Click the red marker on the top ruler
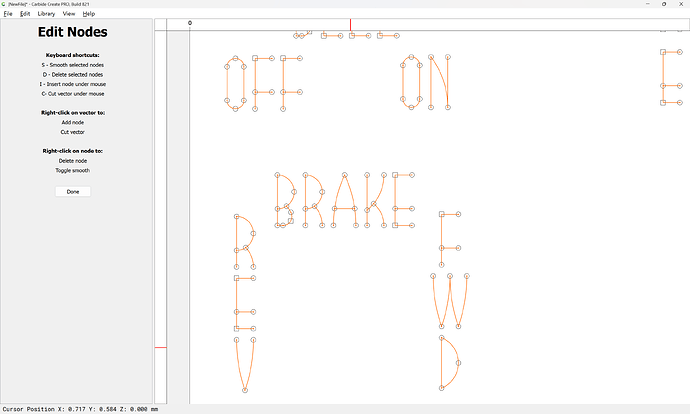 (x=350, y=23)
